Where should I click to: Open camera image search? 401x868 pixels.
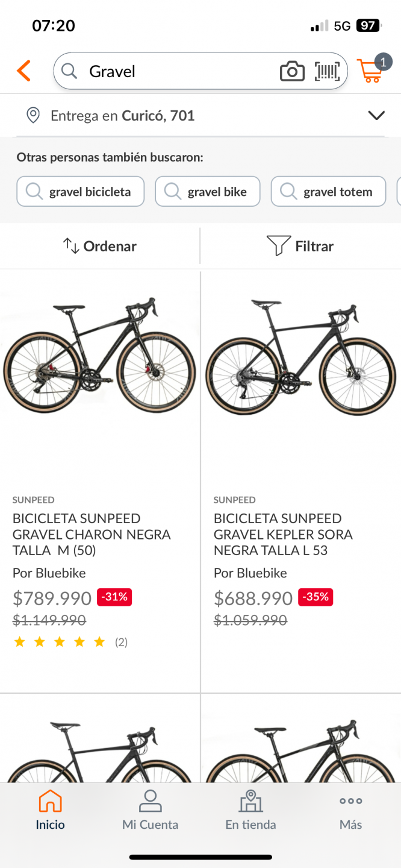292,72
